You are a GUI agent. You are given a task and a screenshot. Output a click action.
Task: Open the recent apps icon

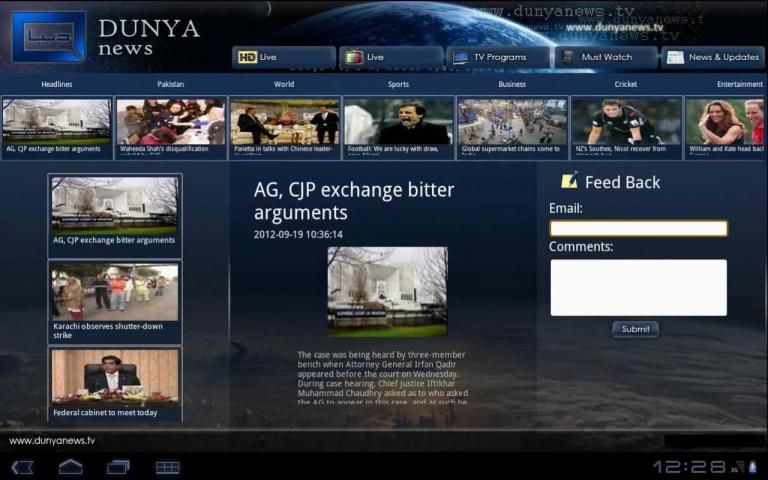pos(118,467)
